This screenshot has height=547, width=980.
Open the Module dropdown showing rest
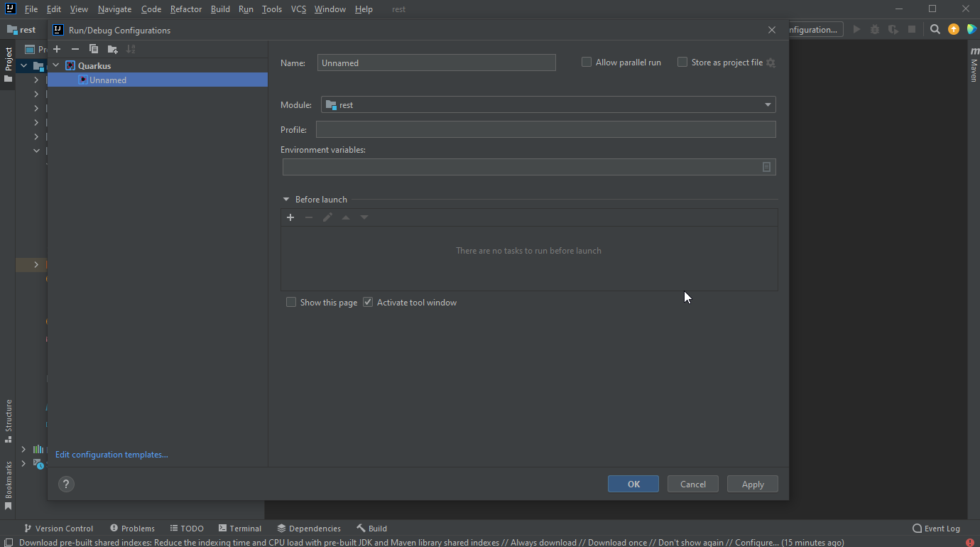(767, 104)
